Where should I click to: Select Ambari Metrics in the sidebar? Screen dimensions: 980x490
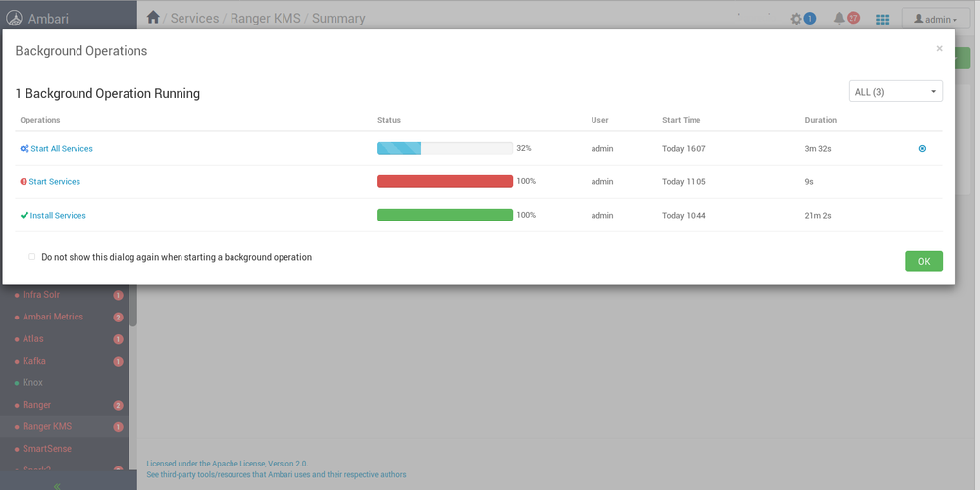click(x=53, y=317)
